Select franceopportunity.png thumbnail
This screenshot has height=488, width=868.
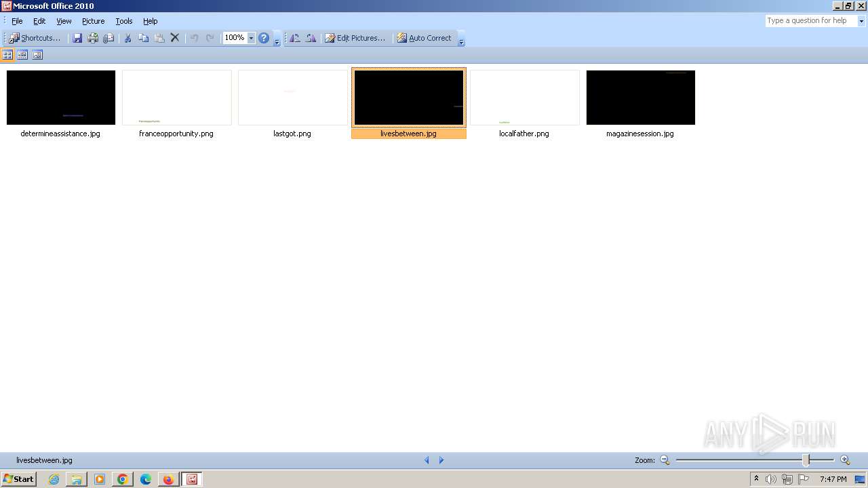(177, 98)
